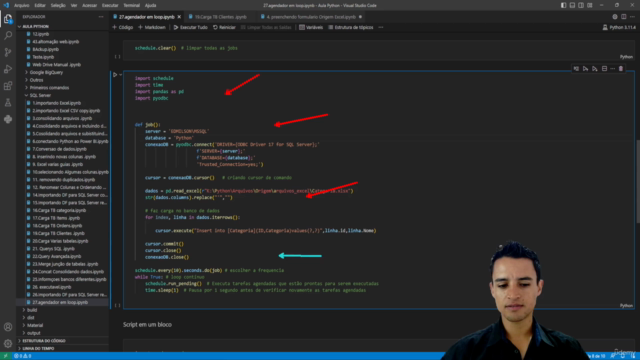Toggle bottom panel layout icon
The width and height of the screenshot is (640, 360).
pos(572,5)
